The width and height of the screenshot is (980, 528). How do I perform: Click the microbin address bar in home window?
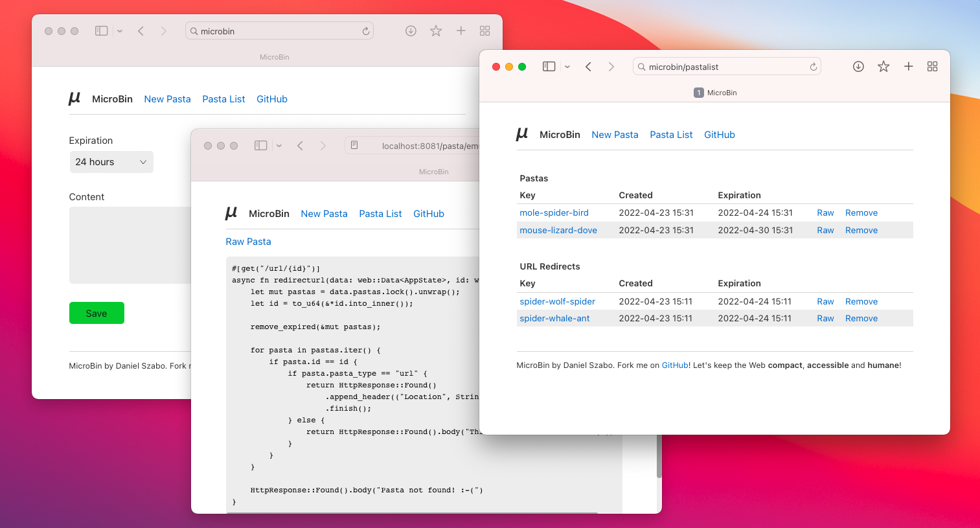[x=279, y=31]
